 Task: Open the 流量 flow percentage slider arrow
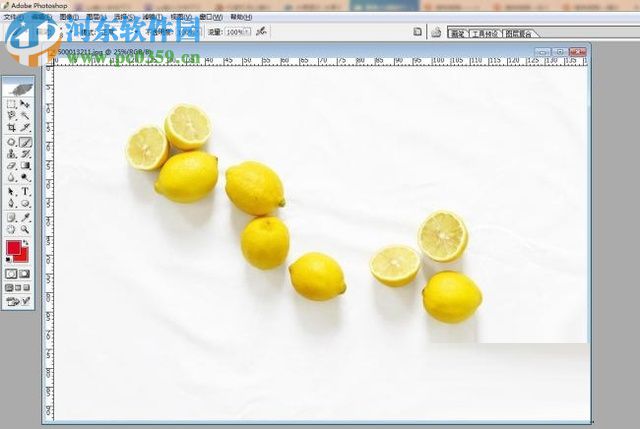[248, 32]
